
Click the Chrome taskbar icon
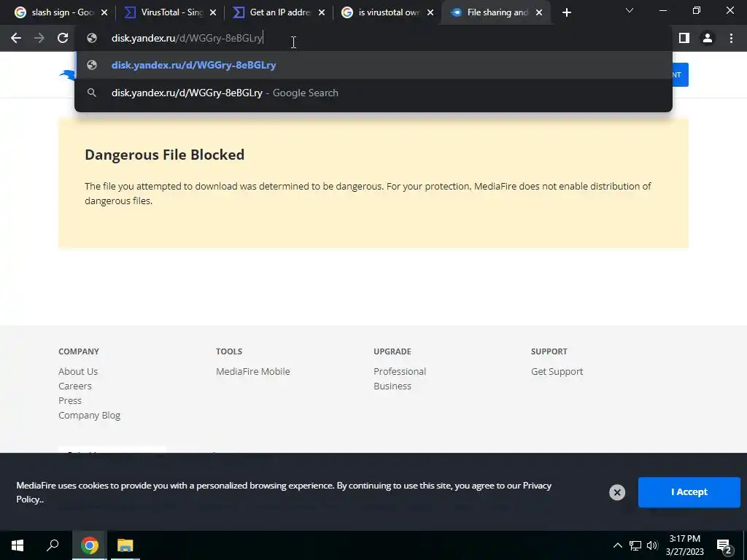pyautogui.click(x=90, y=545)
